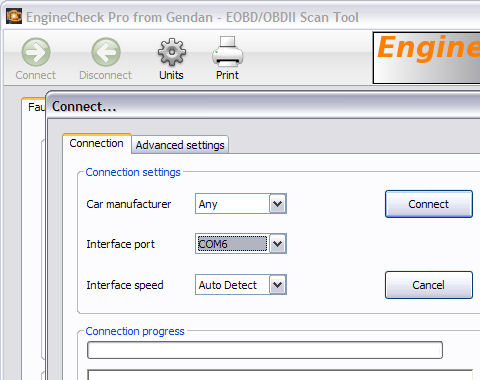Click the Interface port label
This screenshot has height=380, width=480.
(121, 244)
